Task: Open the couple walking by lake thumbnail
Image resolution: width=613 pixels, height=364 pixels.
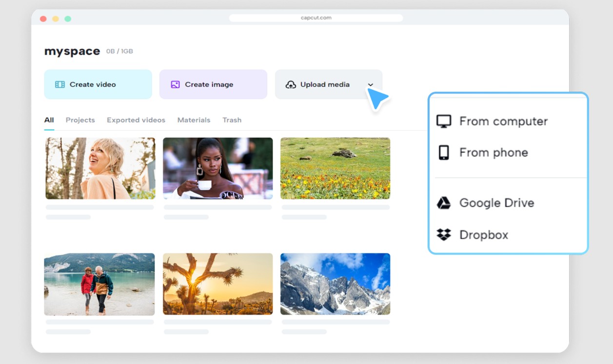Action: point(99,284)
